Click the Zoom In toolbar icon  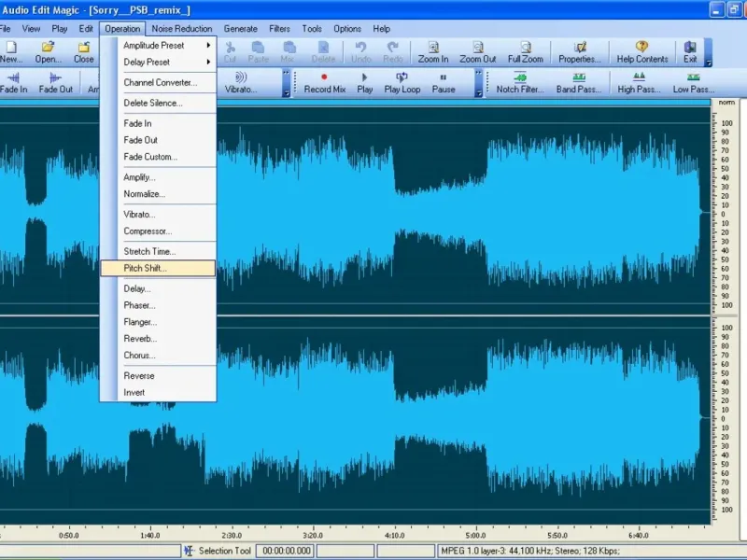432,51
